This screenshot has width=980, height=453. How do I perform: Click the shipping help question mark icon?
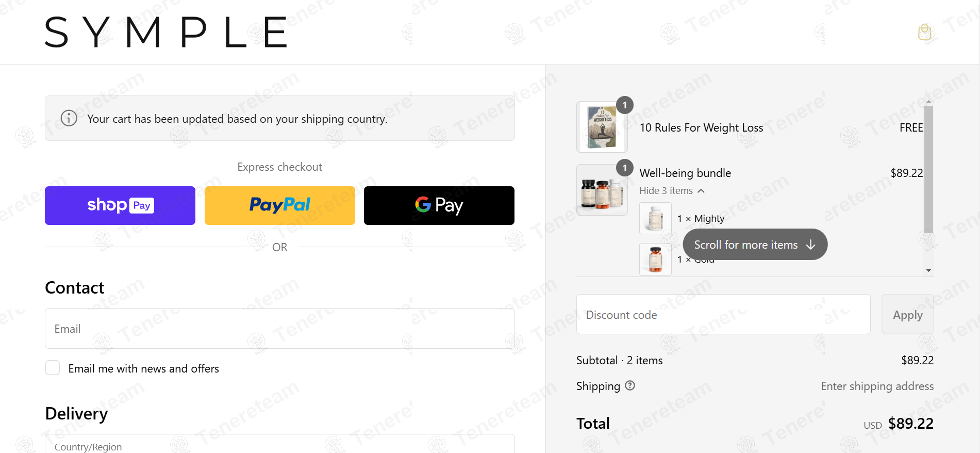click(630, 385)
